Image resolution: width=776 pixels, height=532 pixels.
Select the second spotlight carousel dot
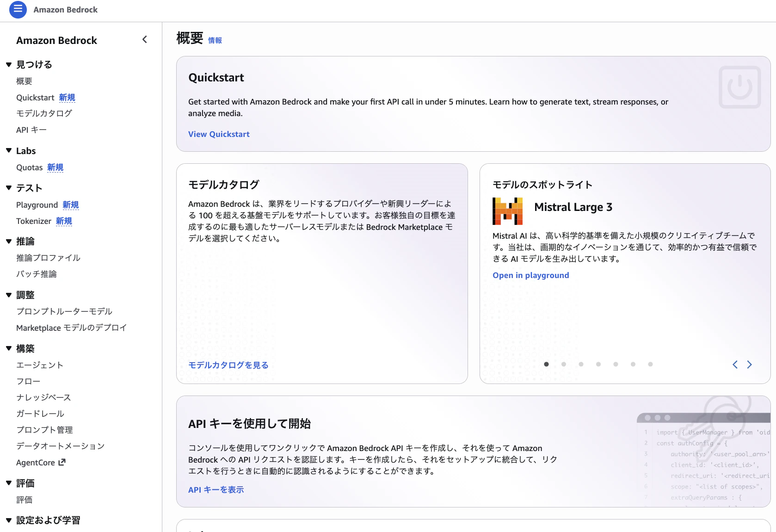[x=564, y=365]
